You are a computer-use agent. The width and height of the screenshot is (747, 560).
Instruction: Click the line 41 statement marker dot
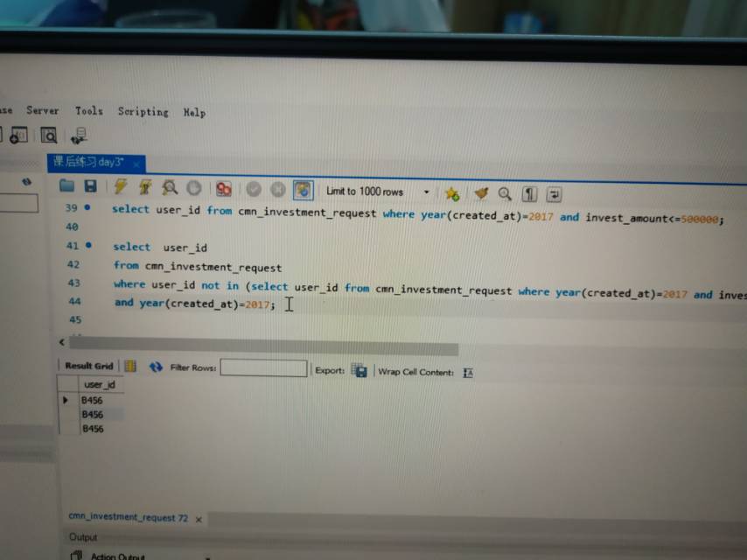[88, 245]
